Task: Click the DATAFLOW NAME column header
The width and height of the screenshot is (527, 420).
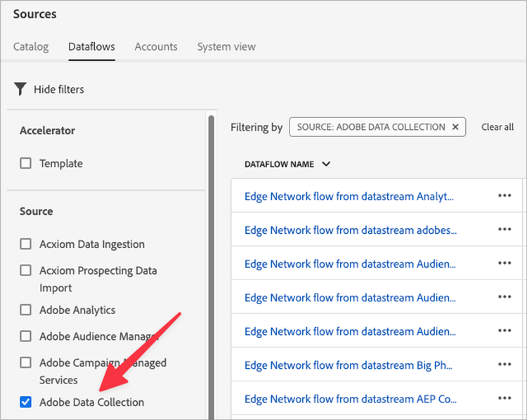Action: pos(279,164)
